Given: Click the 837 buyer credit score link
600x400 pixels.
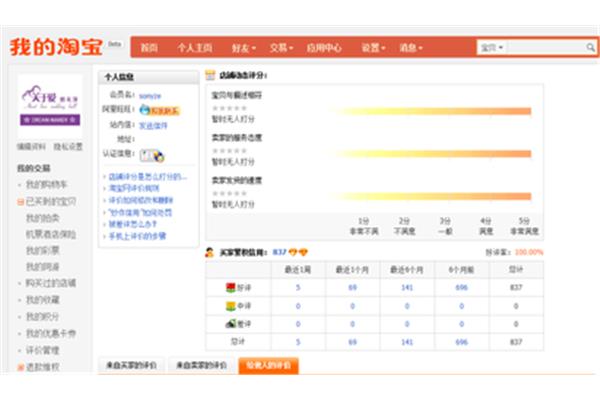Looking at the screenshot, I should 279,252.
